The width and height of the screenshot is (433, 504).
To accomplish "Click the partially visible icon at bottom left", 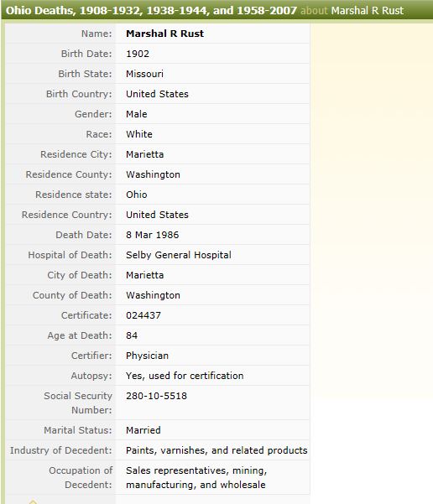I will 33,501.
